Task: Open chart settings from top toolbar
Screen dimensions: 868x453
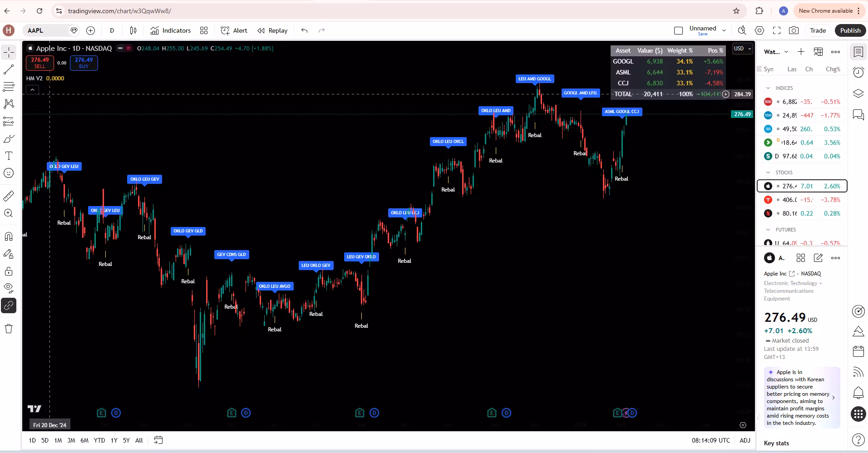Action: click(x=759, y=30)
